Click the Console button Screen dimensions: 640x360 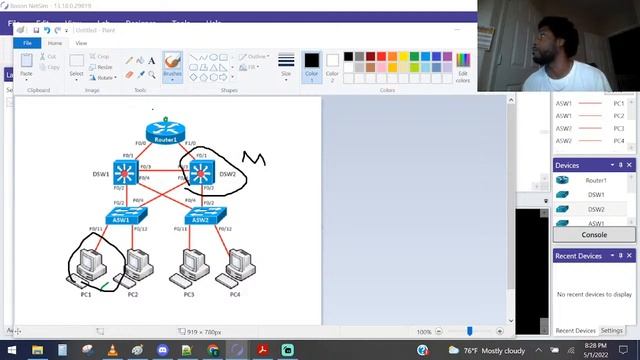coord(594,235)
